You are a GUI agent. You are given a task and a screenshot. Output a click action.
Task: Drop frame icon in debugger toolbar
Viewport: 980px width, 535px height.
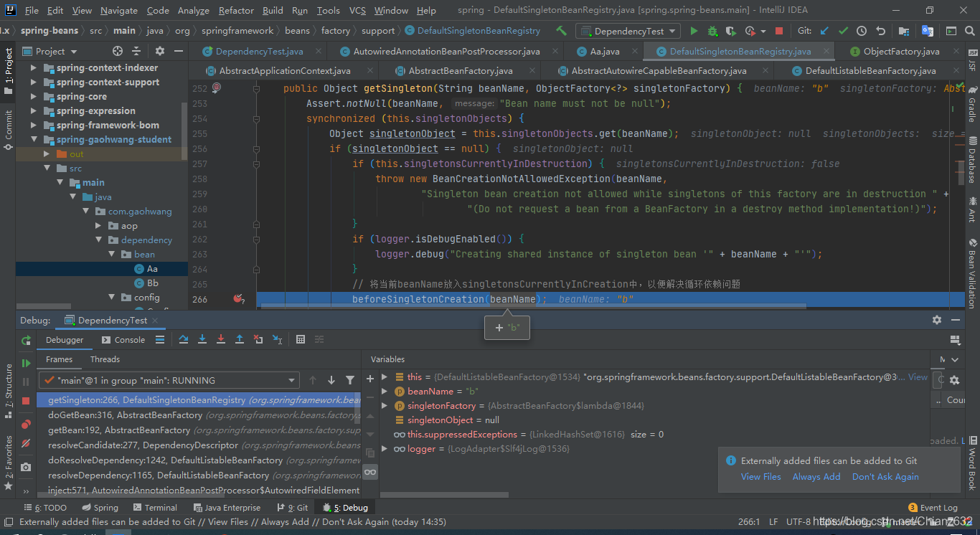[258, 339]
